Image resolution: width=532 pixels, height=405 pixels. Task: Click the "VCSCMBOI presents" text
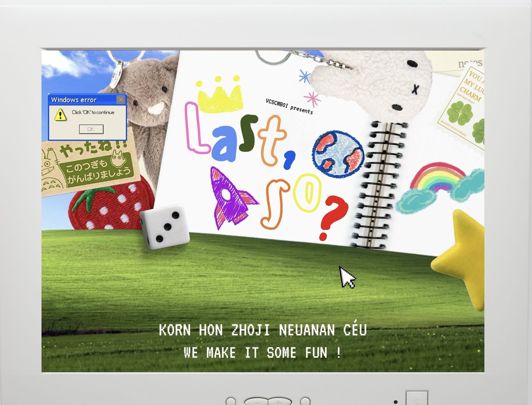pos(289,106)
